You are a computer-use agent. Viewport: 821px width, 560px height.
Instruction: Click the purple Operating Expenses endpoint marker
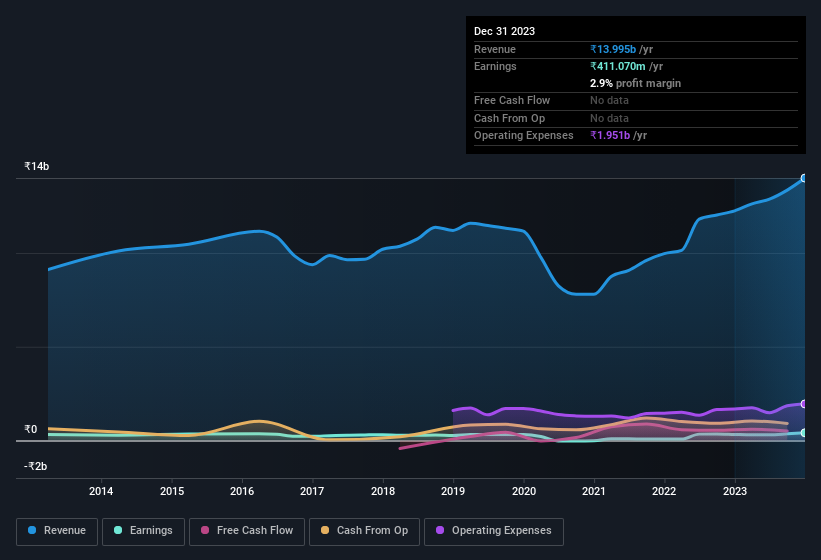[803, 404]
